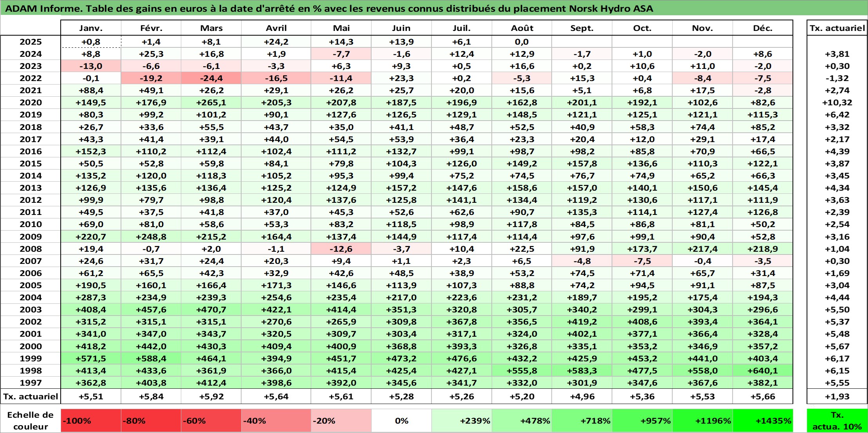Click the -40% color scale swatch
This screenshot has width=868, height=433.
[276, 421]
